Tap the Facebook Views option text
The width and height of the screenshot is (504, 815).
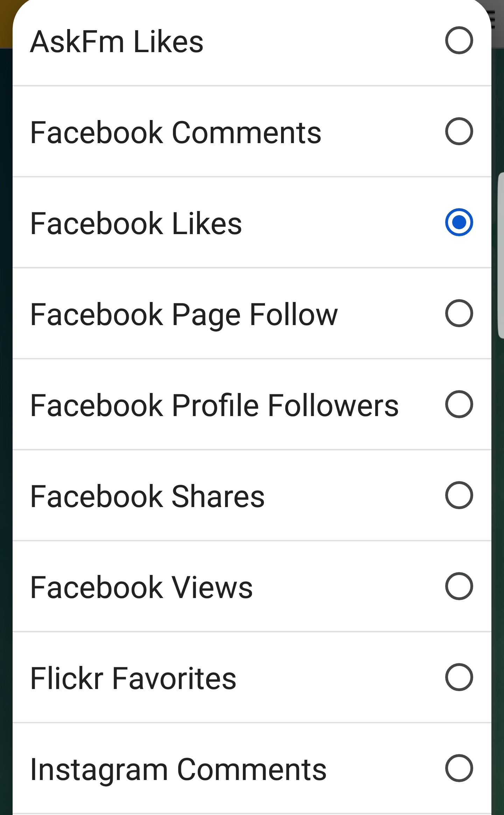[x=141, y=588]
